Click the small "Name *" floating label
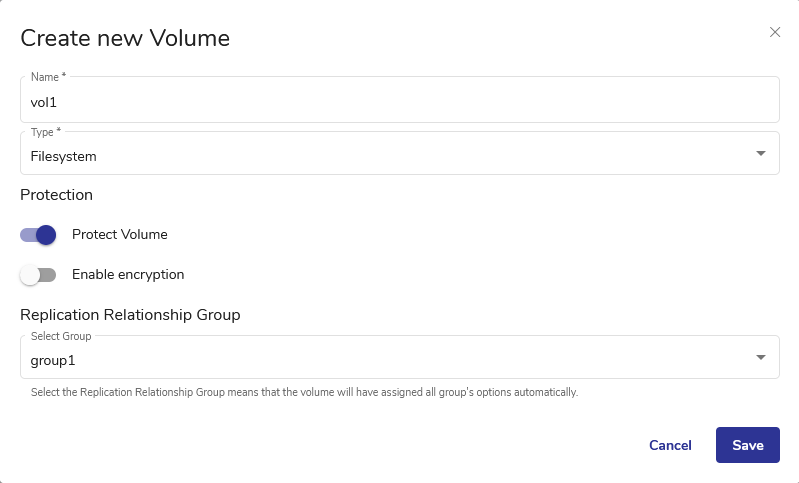The height and width of the screenshot is (483, 799). click(48, 77)
